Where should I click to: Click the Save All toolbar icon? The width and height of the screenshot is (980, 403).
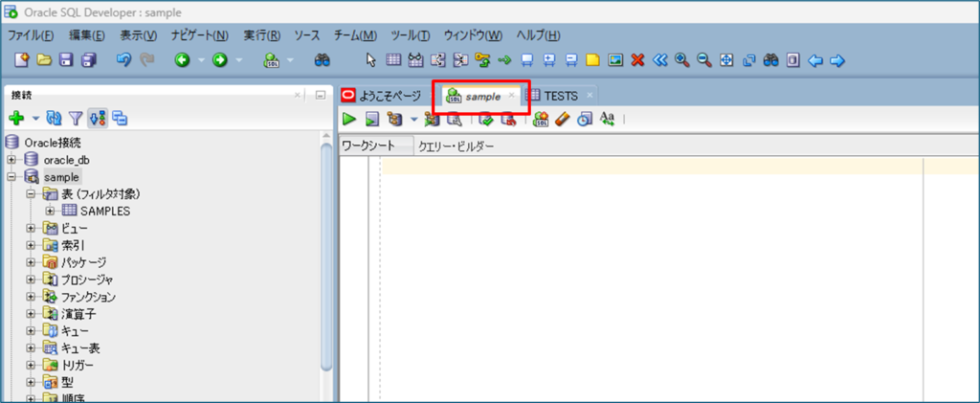coord(89,59)
